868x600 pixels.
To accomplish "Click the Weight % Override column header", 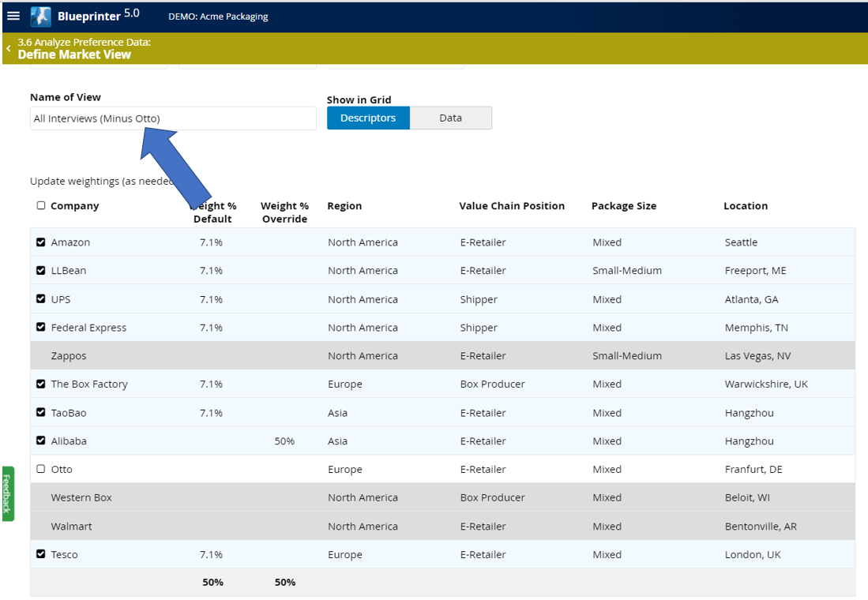I will pyautogui.click(x=284, y=212).
